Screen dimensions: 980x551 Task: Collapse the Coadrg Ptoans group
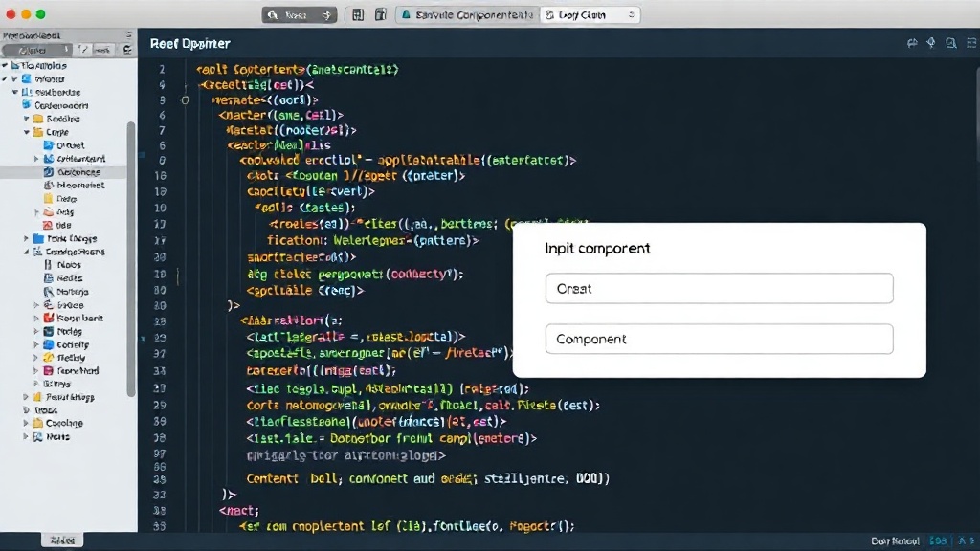[26, 252]
